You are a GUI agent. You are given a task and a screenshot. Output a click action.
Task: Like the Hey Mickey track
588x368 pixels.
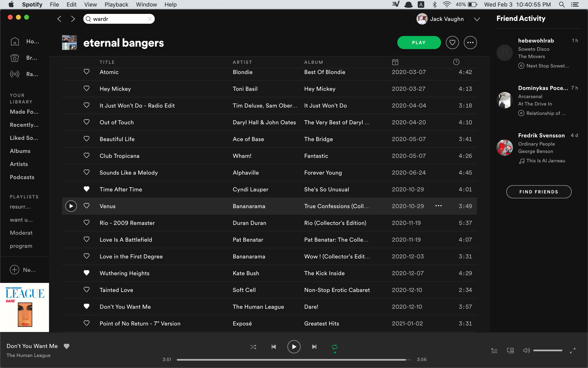pos(87,88)
